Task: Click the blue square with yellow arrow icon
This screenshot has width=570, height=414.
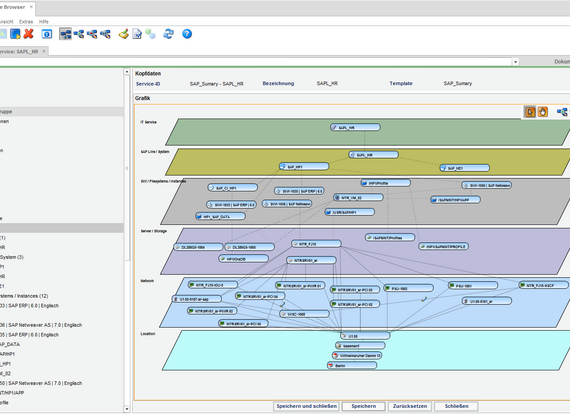Action: (x=15, y=34)
